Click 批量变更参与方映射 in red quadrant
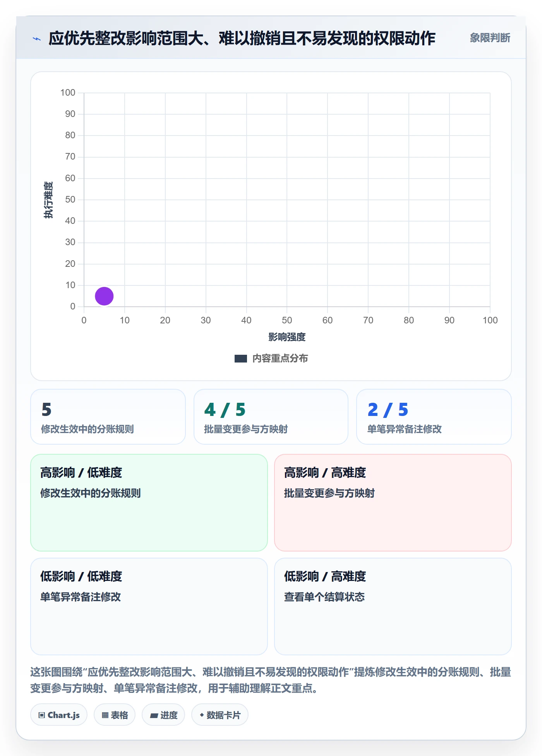Screen dimensions: 542x756 coord(329,493)
